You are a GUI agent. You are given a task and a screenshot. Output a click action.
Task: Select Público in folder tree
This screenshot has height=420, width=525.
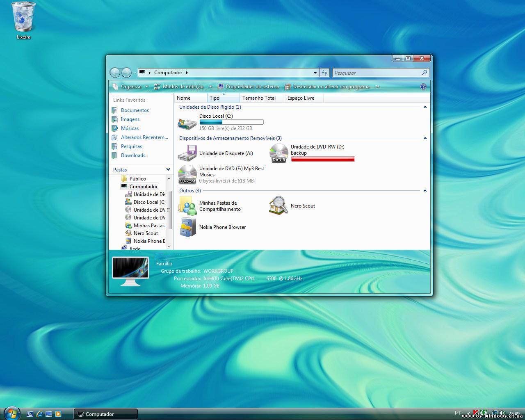(134, 179)
